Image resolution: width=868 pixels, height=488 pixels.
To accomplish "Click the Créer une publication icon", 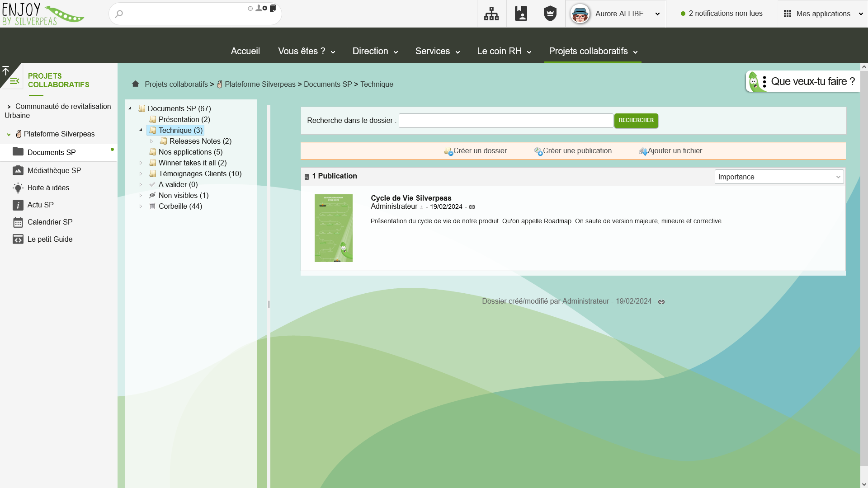I will pyautogui.click(x=538, y=151).
